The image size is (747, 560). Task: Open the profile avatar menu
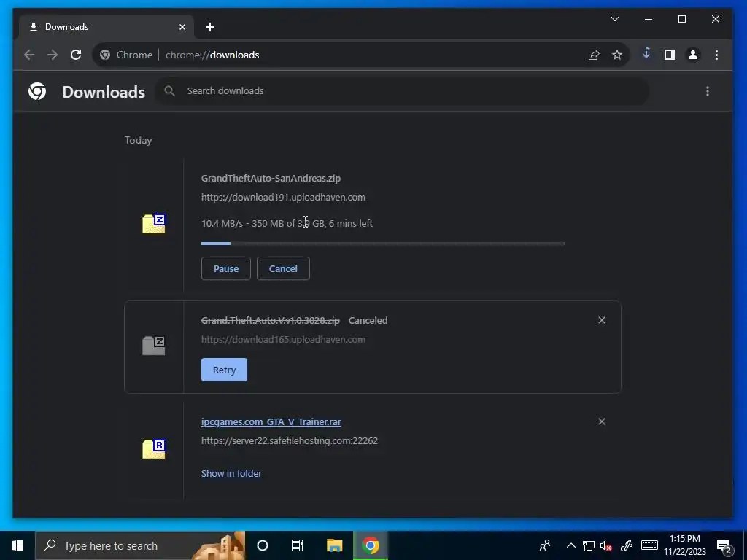[x=693, y=55]
